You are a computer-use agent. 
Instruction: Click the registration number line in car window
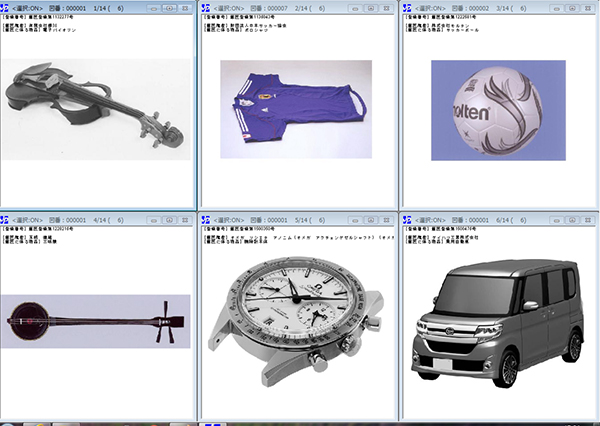click(441, 229)
